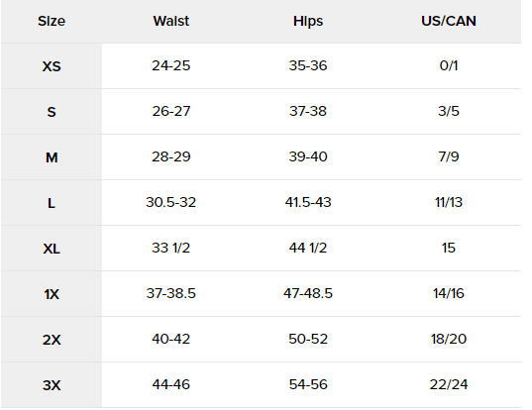Click US/CAN value 18/20
Image resolution: width=532 pixels, height=410 pixels.
pos(449,339)
